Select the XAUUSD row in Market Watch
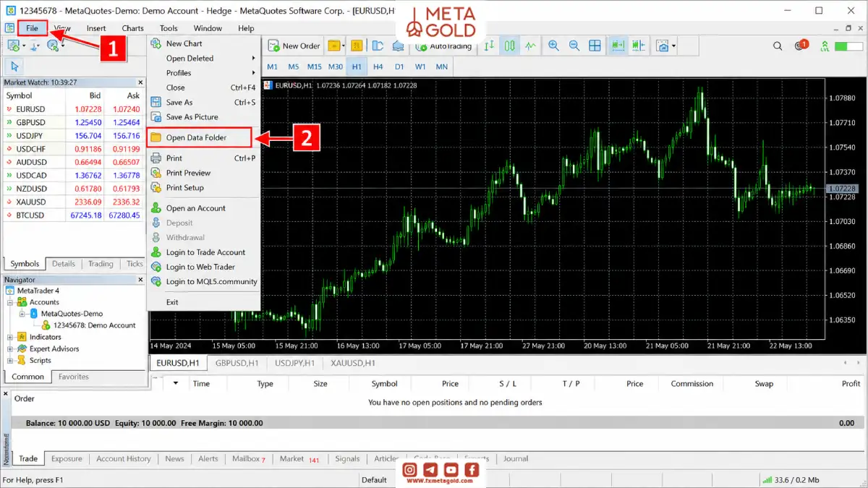 pos(72,202)
